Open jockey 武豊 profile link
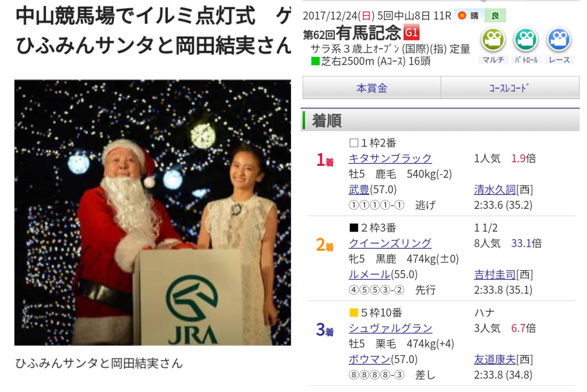 coord(359,190)
